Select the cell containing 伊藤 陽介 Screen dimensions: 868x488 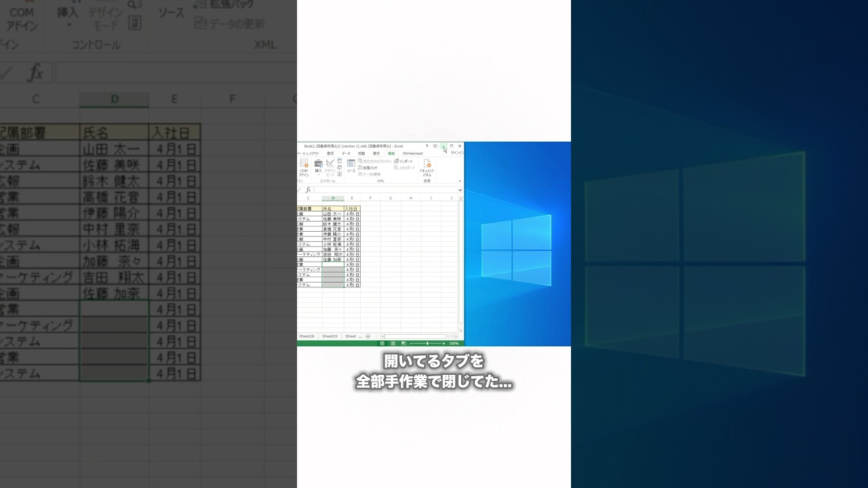click(333, 234)
